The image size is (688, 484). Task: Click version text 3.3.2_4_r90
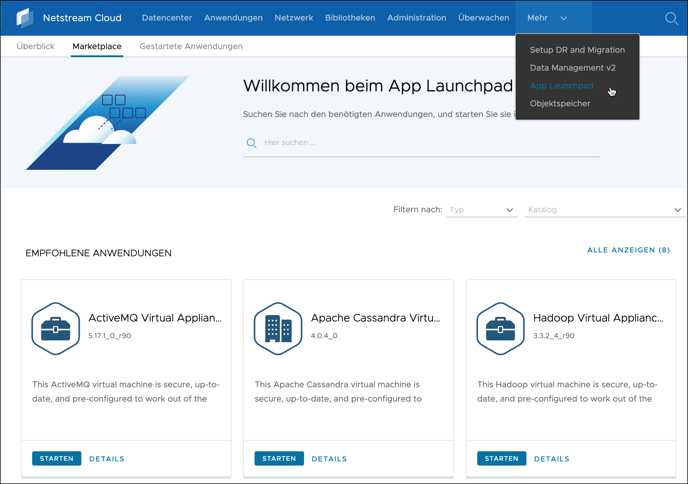(554, 336)
